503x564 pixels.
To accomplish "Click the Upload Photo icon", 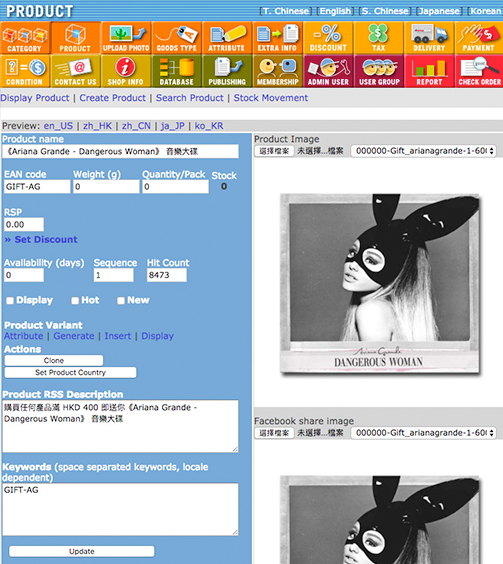I will (126, 38).
